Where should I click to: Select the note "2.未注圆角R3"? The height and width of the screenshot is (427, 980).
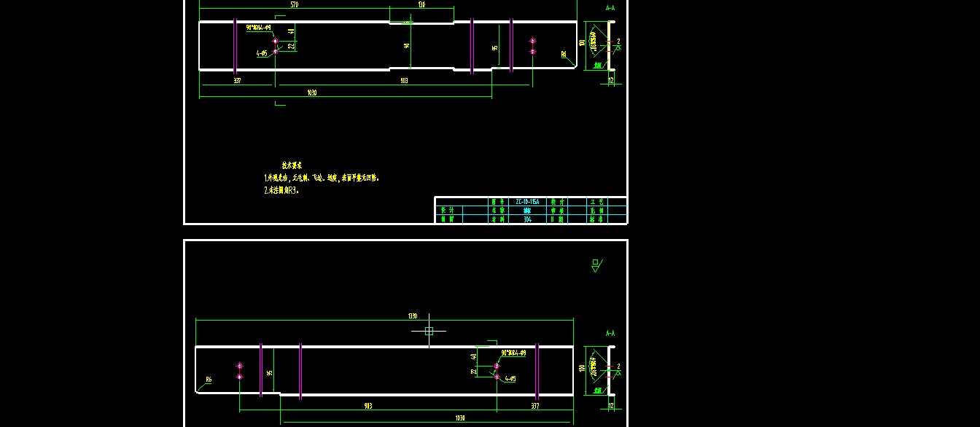[x=281, y=190]
